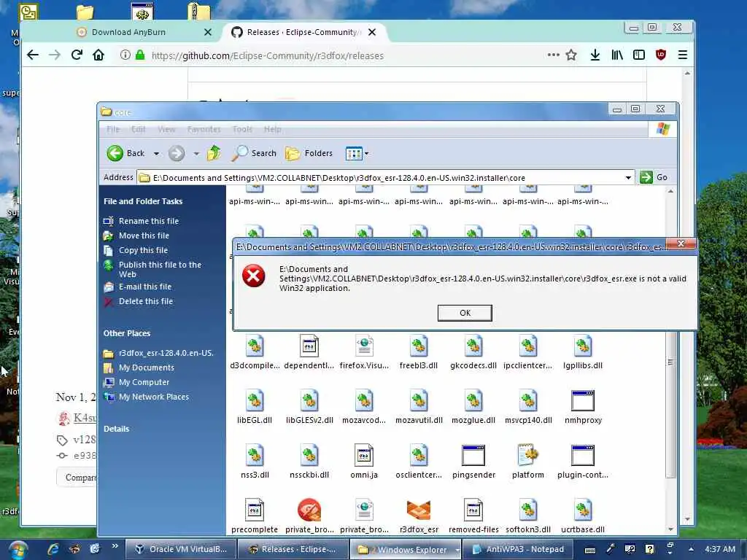Open the File menu in Explorer
The width and height of the screenshot is (747, 560).
tap(113, 129)
